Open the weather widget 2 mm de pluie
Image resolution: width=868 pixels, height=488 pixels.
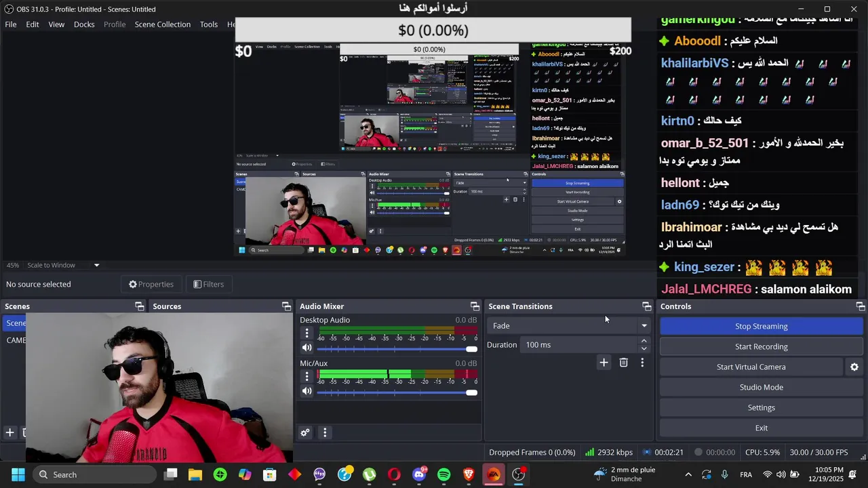624,474
